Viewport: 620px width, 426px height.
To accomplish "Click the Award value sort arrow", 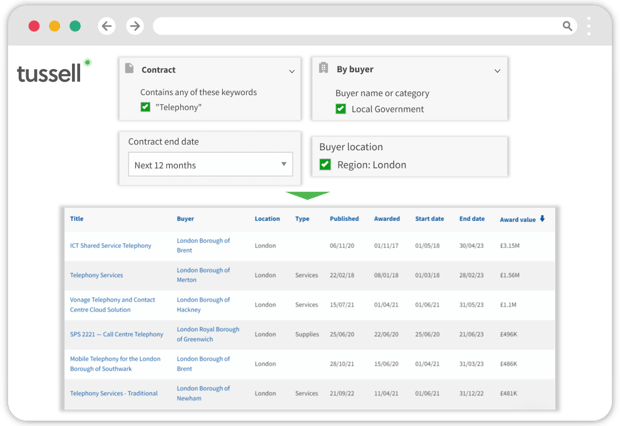I will pyautogui.click(x=543, y=218).
